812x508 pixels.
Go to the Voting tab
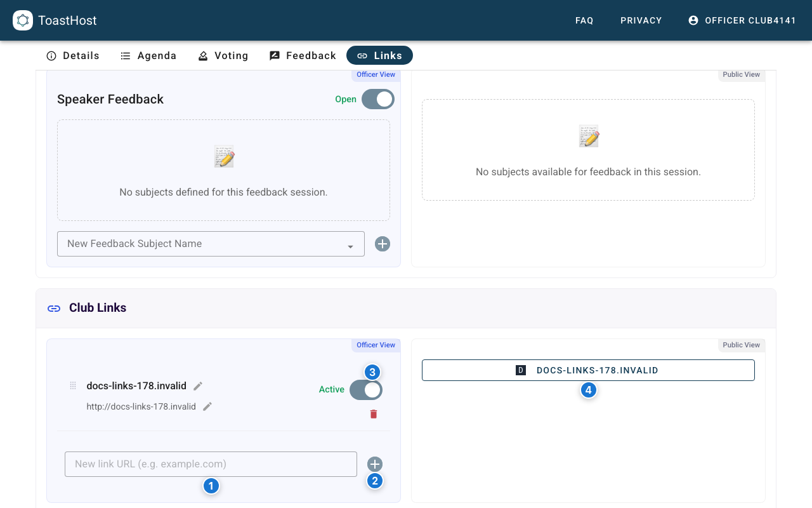(x=223, y=56)
